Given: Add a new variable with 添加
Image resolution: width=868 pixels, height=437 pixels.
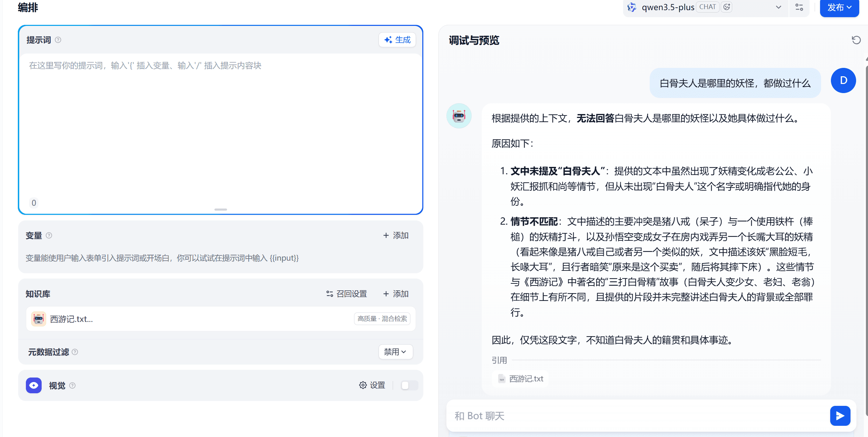Looking at the screenshot, I should coord(396,235).
